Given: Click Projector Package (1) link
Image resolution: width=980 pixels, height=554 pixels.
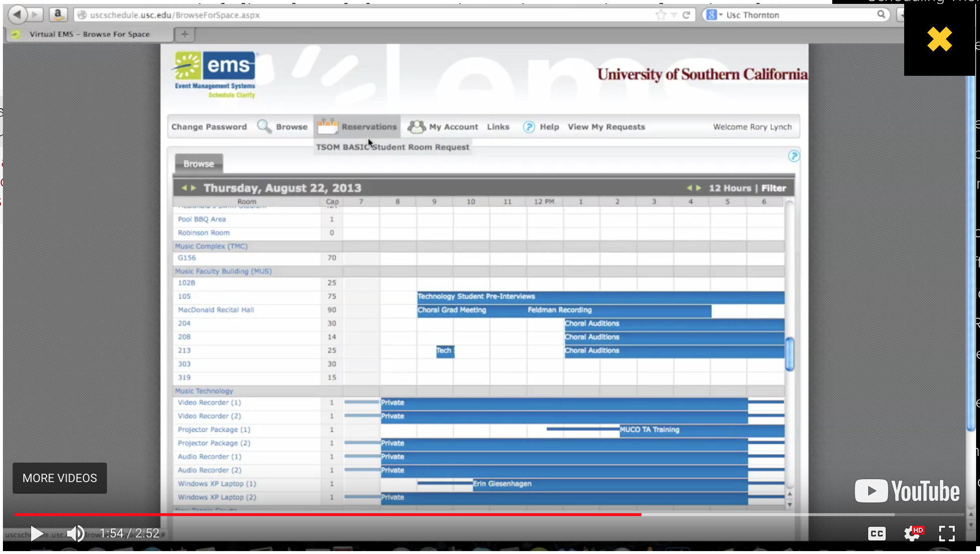Looking at the screenshot, I should [x=214, y=430].
